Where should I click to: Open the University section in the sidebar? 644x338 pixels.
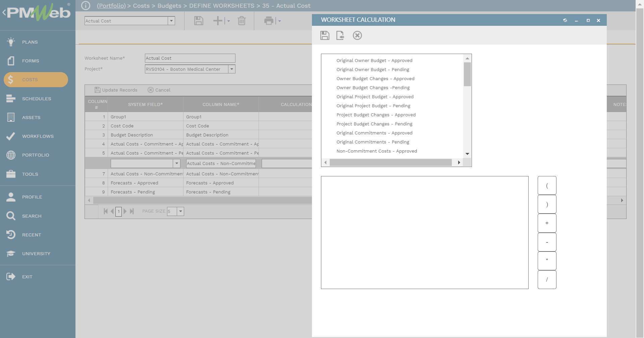pyautogui.click(x=36, y=253)
